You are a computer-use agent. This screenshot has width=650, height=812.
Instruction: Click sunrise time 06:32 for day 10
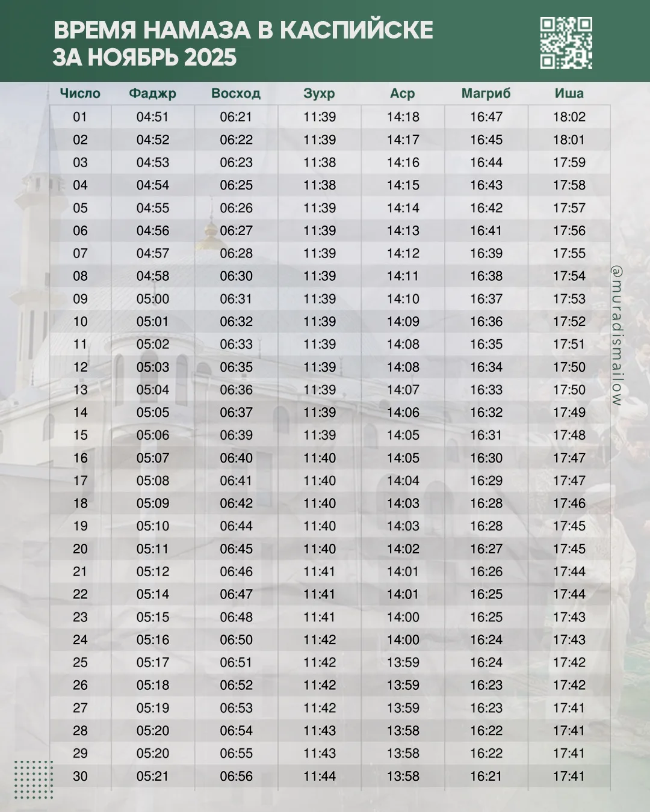[236, 322]
